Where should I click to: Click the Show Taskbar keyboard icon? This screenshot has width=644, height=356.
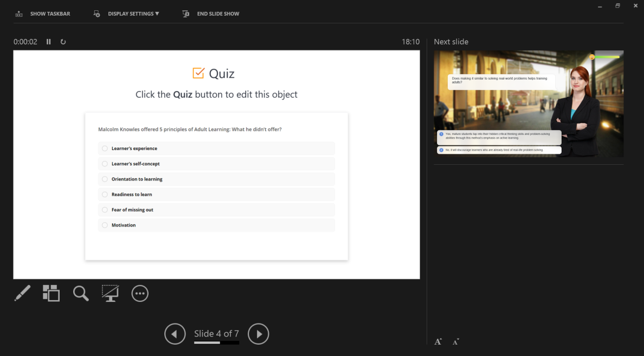tap(19, 14)
